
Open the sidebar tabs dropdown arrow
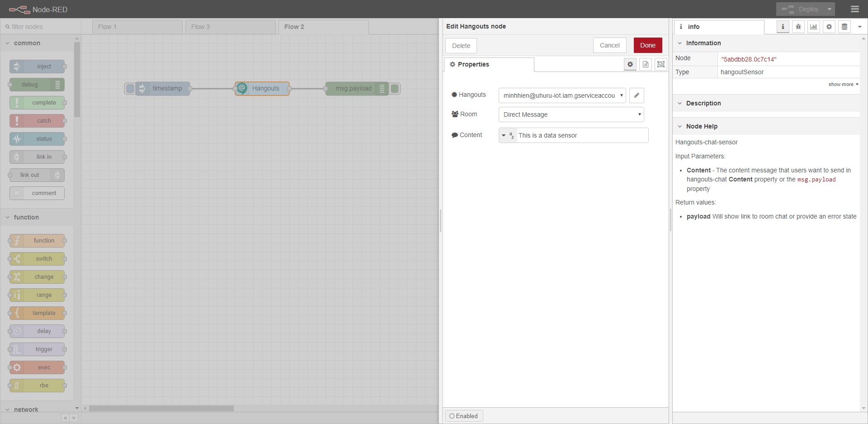click(860, 27)
